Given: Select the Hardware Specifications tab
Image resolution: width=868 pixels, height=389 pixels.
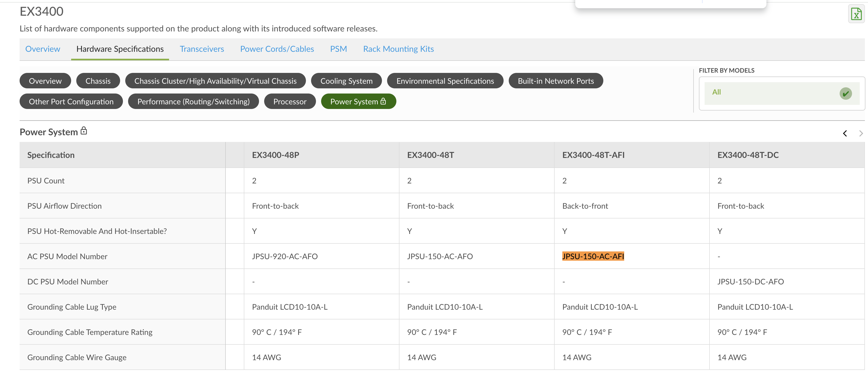Looking at the screenshot, I should click(x=120, y=49).
